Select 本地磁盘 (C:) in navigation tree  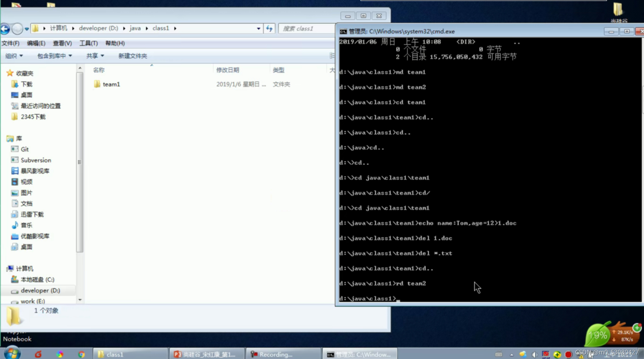[37, 280]
